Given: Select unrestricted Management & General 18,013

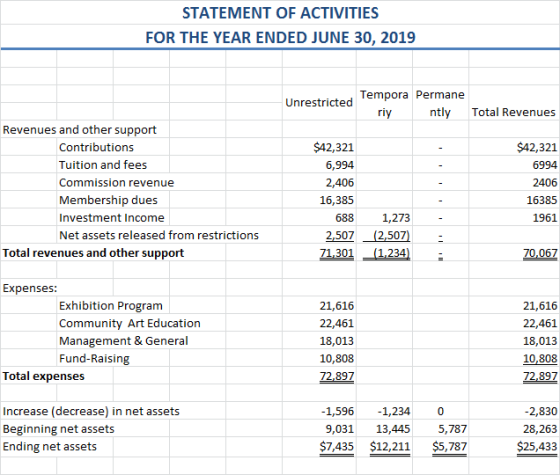Looking at the screenshot, I should click(x=337, y=341).
